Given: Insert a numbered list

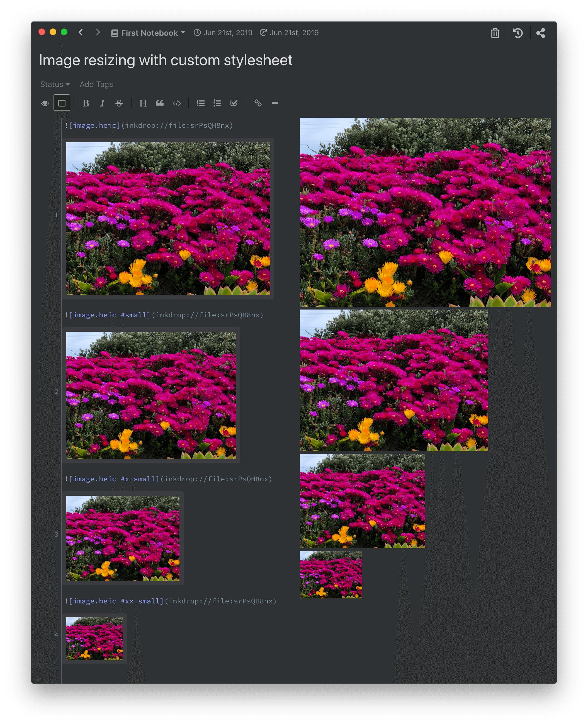Looking at the screenshot, I should [x=217, y=103].
